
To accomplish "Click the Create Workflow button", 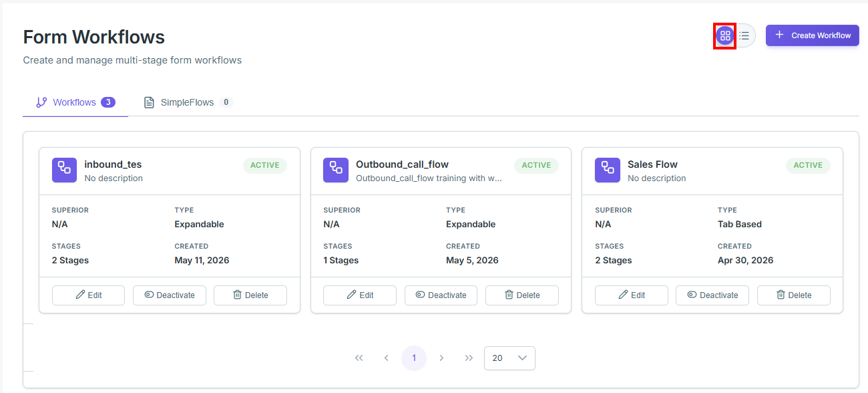I will (813, 35).
